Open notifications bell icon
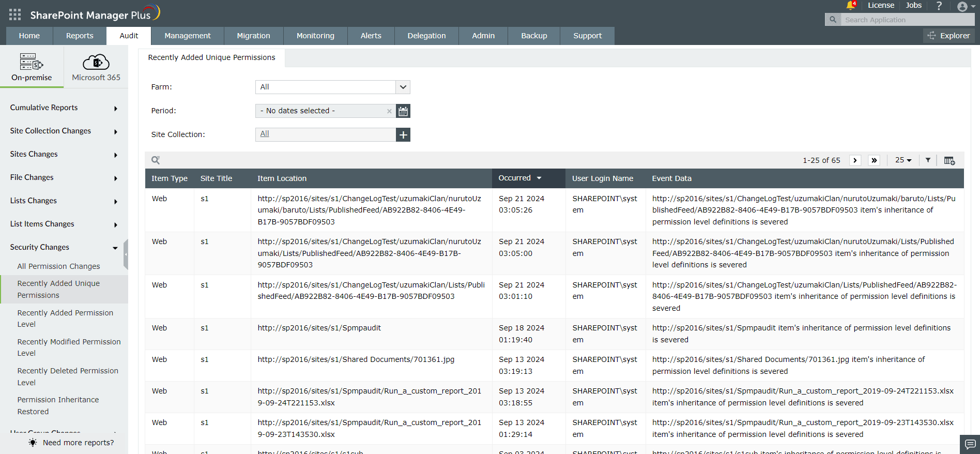Screen dimensions: 980x454 point(850,6)
